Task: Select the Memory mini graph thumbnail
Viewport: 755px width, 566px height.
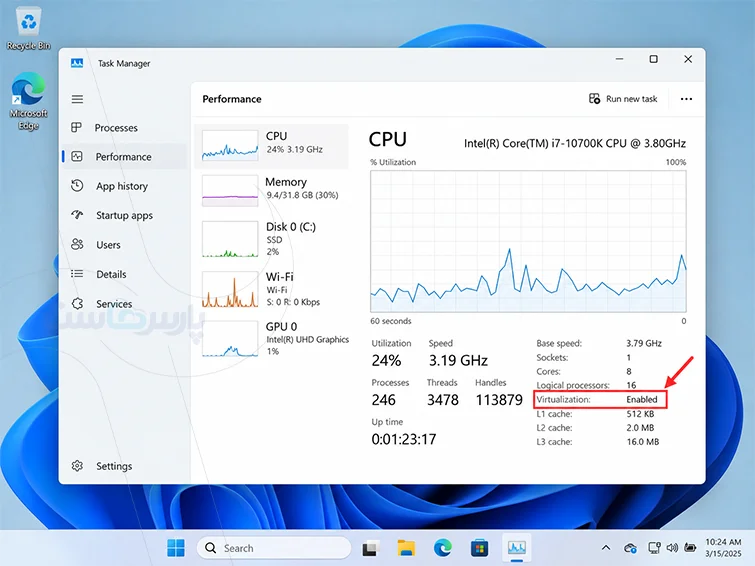Action: coord(230,191)
